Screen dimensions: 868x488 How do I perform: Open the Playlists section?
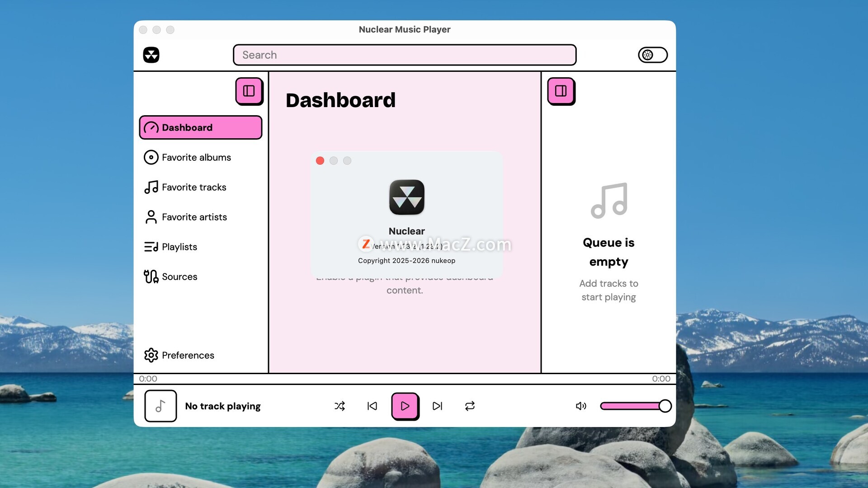(179, 247)
